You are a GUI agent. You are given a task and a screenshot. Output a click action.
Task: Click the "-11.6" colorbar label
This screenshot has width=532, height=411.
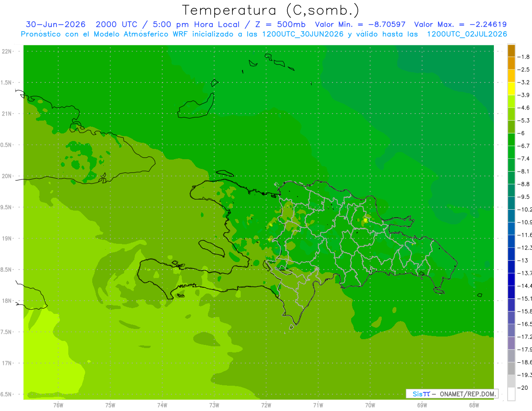525,235
